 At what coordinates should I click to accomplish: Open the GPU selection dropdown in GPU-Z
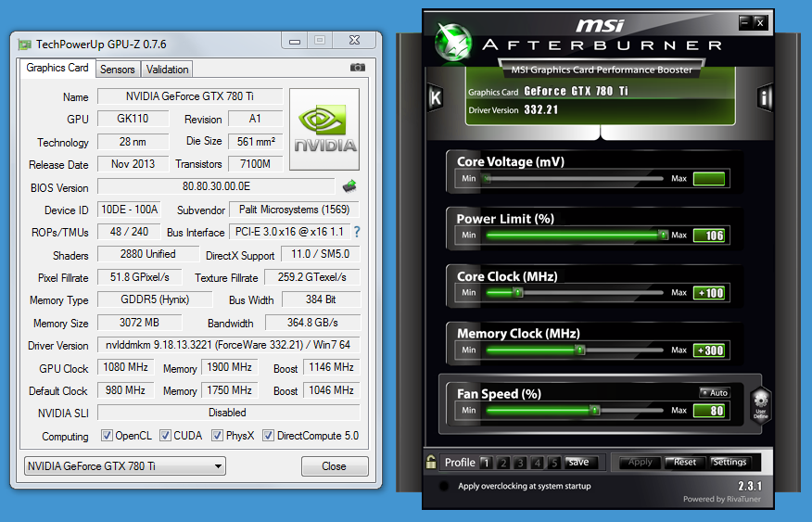[x=125, y=466]
